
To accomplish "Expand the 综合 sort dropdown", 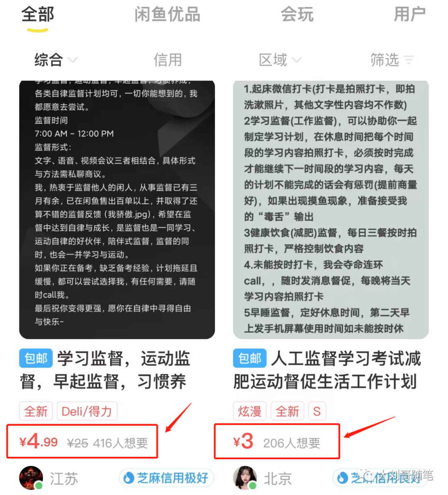I will tap(56, 60).
